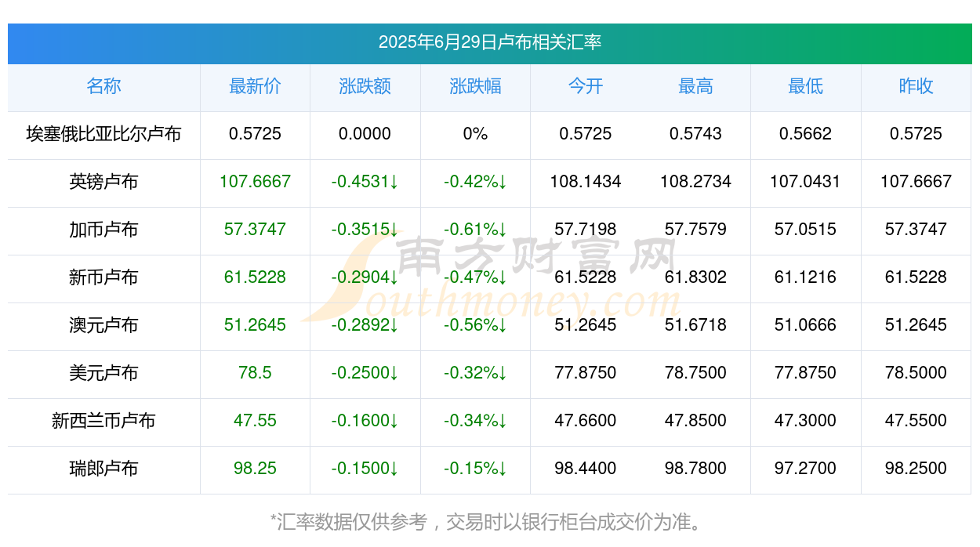This screenshot has height=547, width=980.
Task: Click the latest price 98.25
Action: coord(255,469)
